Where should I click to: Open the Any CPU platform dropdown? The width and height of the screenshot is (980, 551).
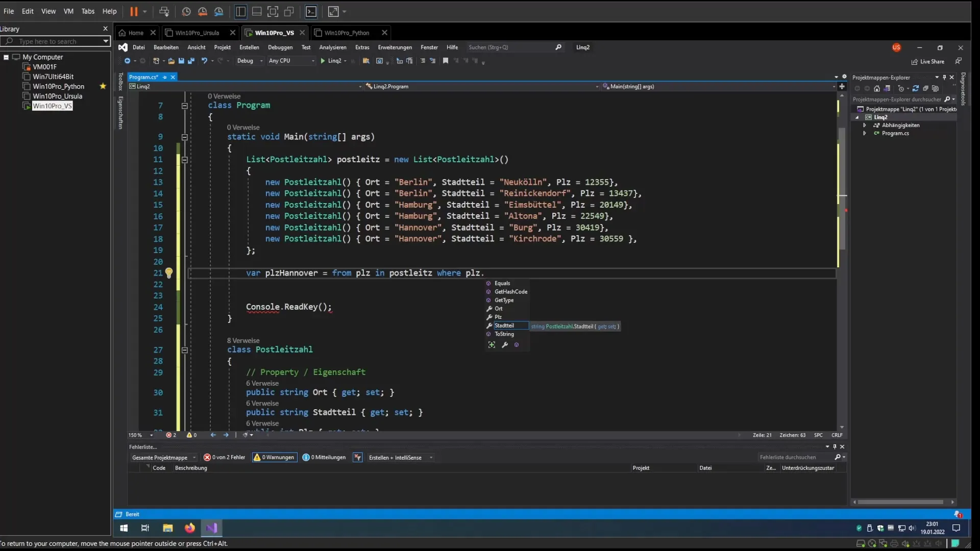pos(291,61)
